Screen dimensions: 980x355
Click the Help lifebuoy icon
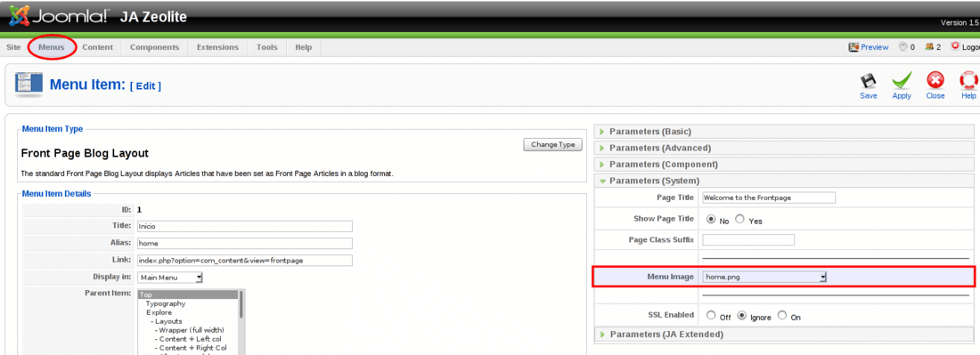tap(968, 81)
